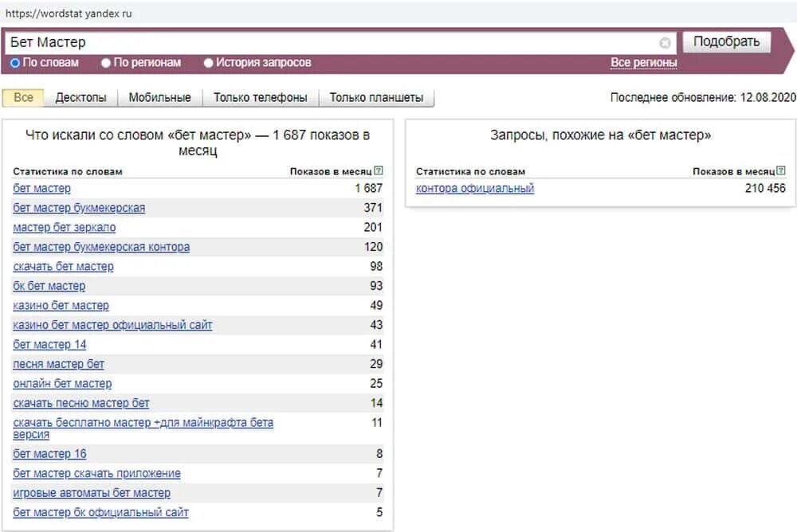Open the скачать бет мастер link

(x=63, y=267)
